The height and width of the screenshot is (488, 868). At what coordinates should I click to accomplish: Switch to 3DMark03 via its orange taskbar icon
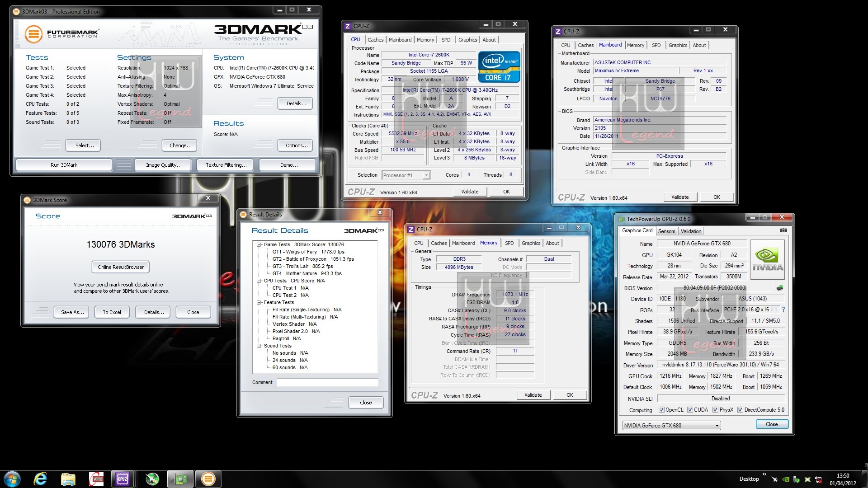click(208, 479)
